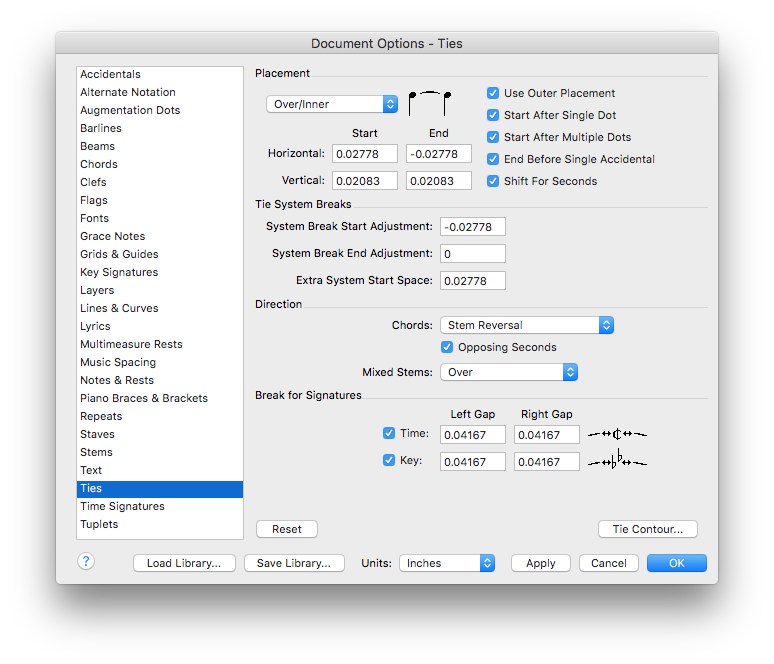The height and width of the screenshot is (664, 774).
Task: Open Multimeasure Rests options
Action: click(160, 345)
